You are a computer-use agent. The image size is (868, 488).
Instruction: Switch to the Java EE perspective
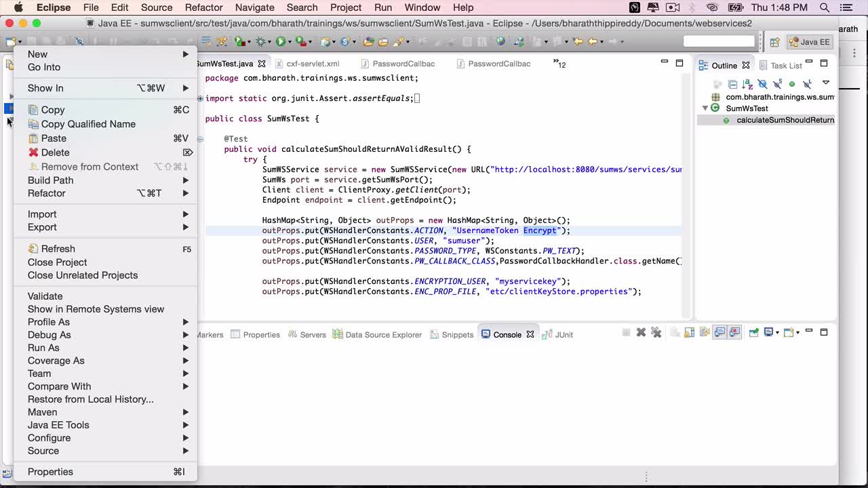coord(808,42)
